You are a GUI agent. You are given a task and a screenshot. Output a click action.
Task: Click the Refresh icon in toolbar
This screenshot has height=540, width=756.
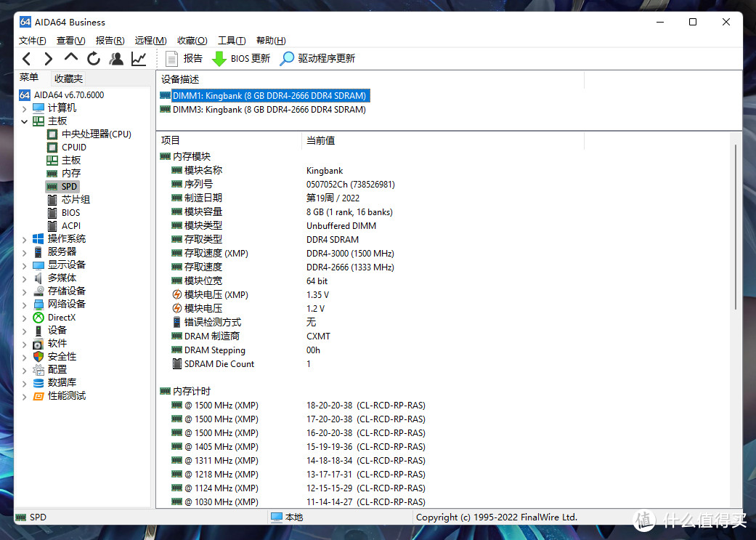coord(94,59)
